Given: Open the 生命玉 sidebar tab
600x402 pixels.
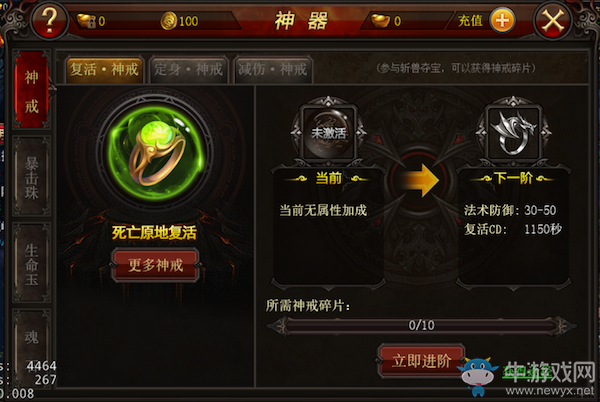Looking at the screenshot, I should tap(32, 263).
